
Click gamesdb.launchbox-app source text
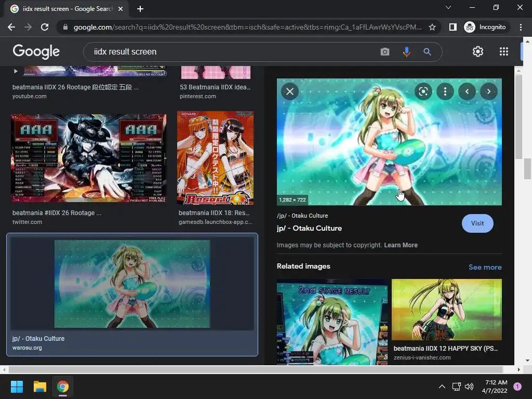(x=215, y=222)
